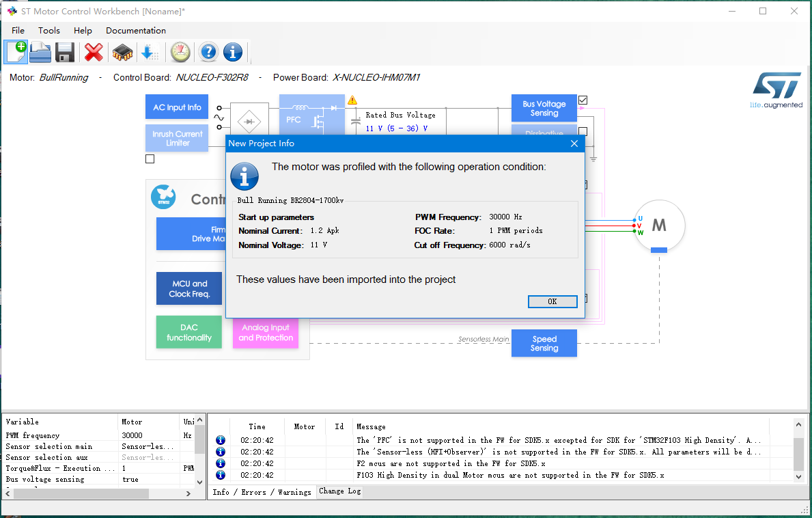Click info icon on the F2 mcus message row
Viewport: 812px width, 518px height.
[x=220, y=463]
